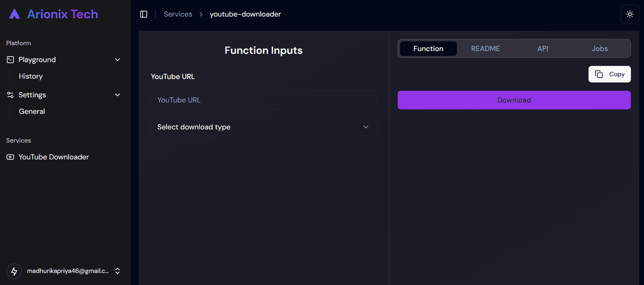Click the youtube-downloader breadcrumb

click(x=245, y=14)
